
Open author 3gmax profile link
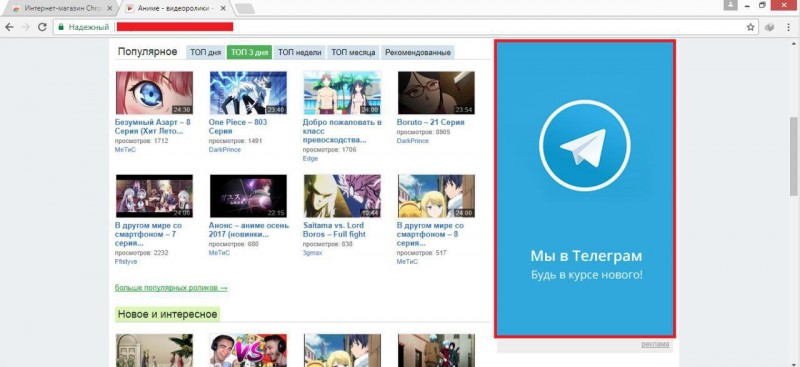[312, 253]
